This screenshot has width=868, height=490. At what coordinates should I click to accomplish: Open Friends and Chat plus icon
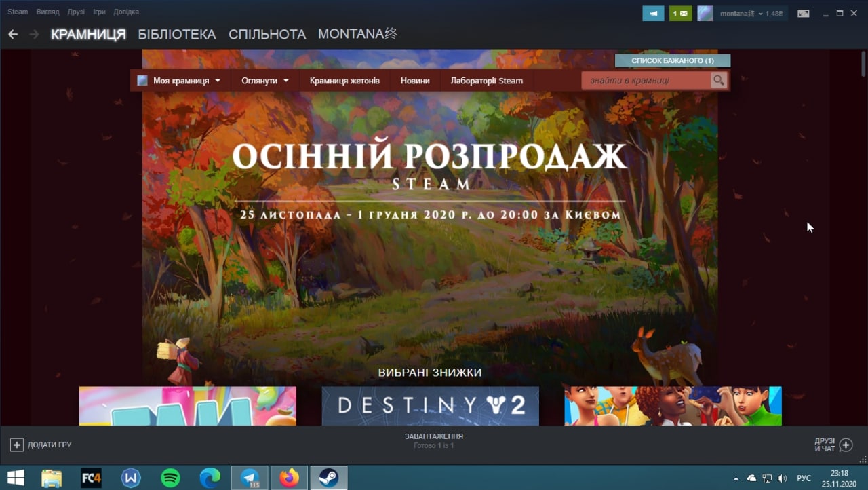click(x=846, y=445)
